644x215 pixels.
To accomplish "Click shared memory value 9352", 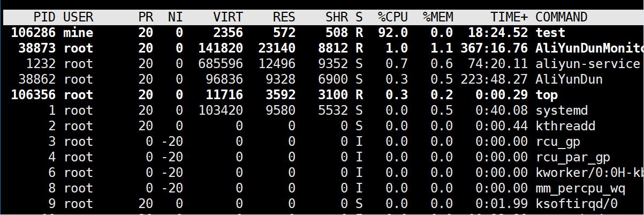I will pyautogui.click(x=334, y=64).
